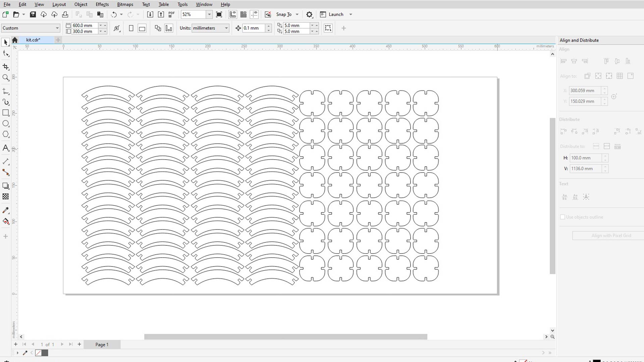This screenshot has width=644, height=362.
Task: Select the Crop tool
Action: 6,67
